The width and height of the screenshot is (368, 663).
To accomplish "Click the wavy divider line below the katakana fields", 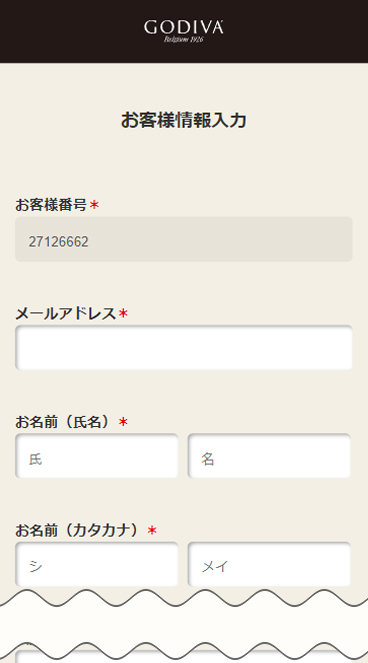I will 184,598.
